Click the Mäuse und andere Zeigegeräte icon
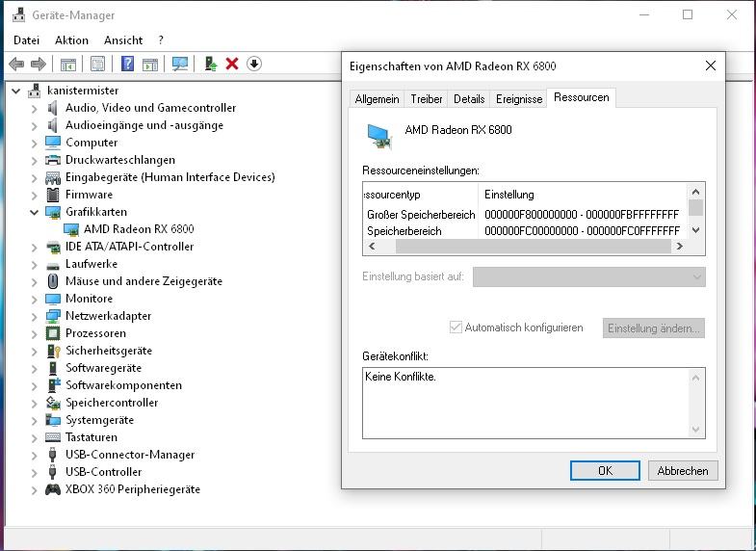The height and width of the screenshot is (551, 756). coord(53,281)
